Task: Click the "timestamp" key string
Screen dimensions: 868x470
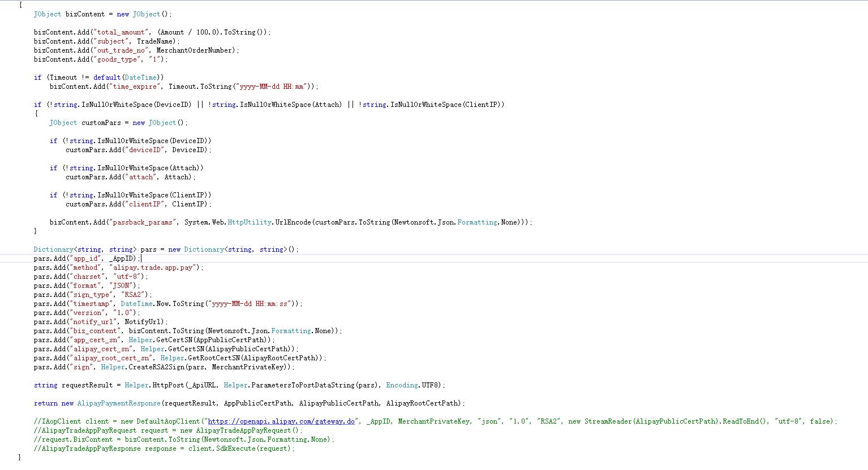Action: tap(92, 304)
